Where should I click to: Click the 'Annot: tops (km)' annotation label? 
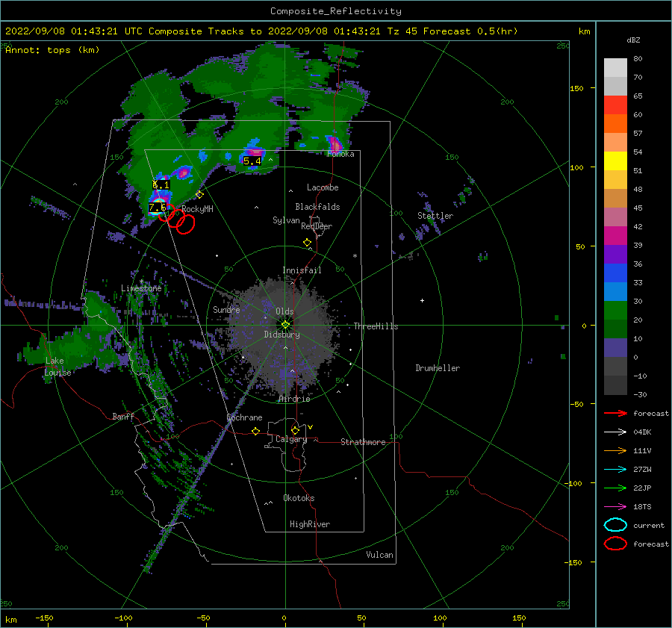tap(52, 50)
